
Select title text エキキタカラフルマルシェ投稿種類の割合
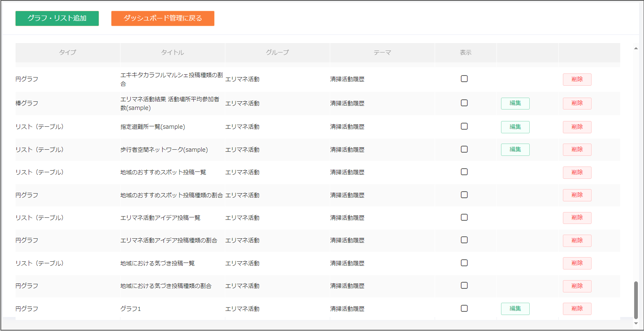point(172,79)
